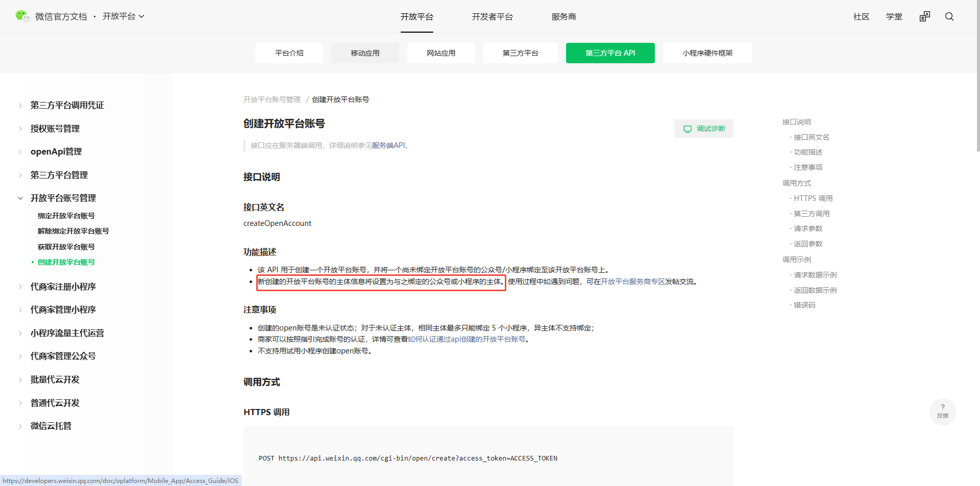
Task: Click the 反馈 feedback question button
Action: (x=943, y=412)
